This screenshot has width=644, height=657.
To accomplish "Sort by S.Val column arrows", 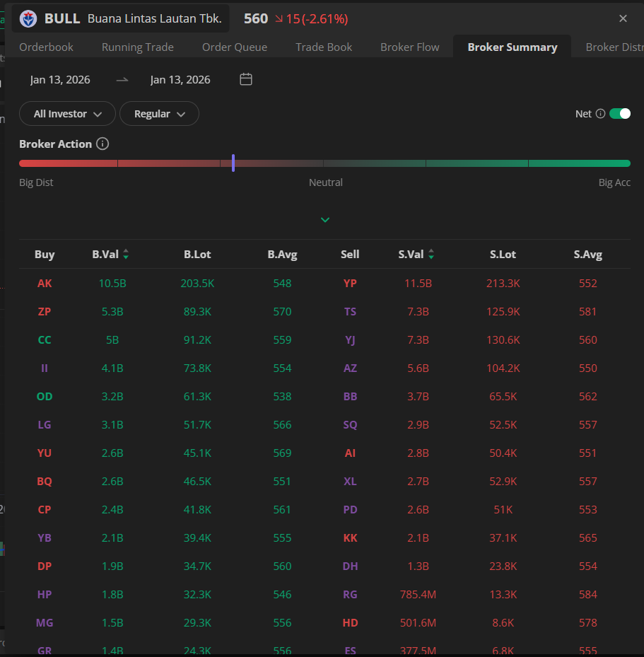I will (431, 255).
